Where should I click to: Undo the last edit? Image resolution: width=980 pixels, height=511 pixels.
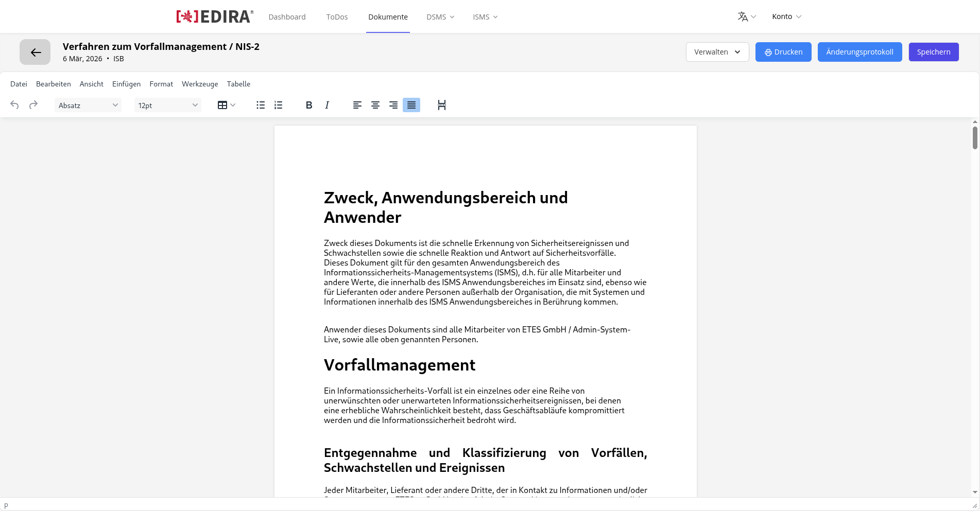coord(14,105)
